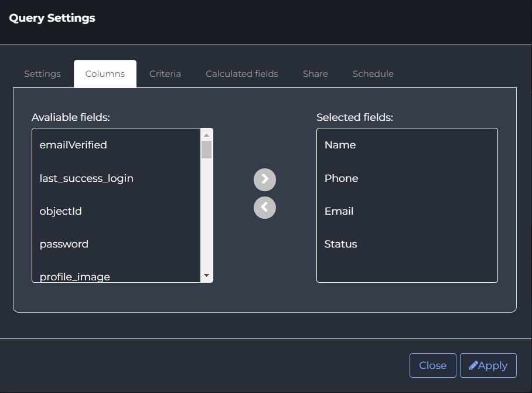Image resolution: width=532 pixels, height=393 pixels.
Task: Click the Close button
Action: point(432,365)
